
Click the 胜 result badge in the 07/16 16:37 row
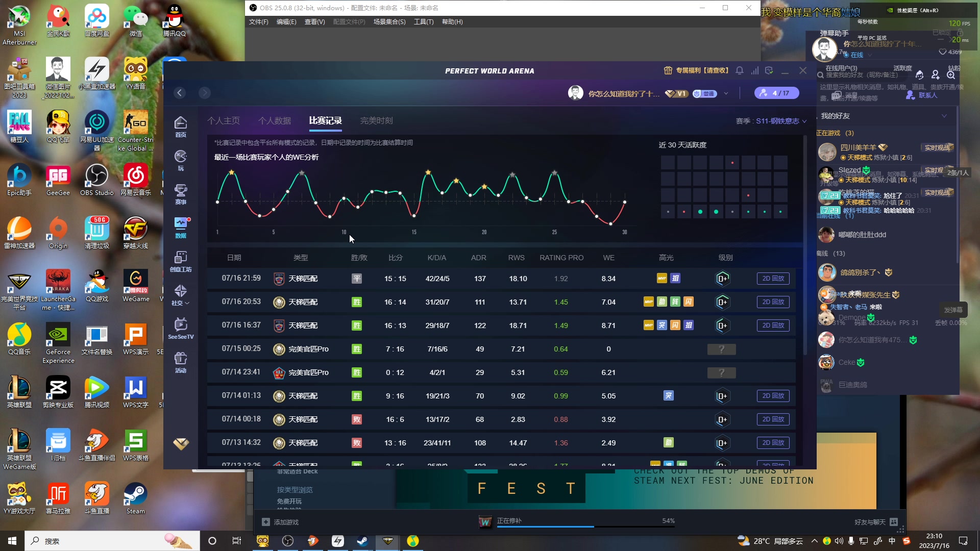click(357, 325)
